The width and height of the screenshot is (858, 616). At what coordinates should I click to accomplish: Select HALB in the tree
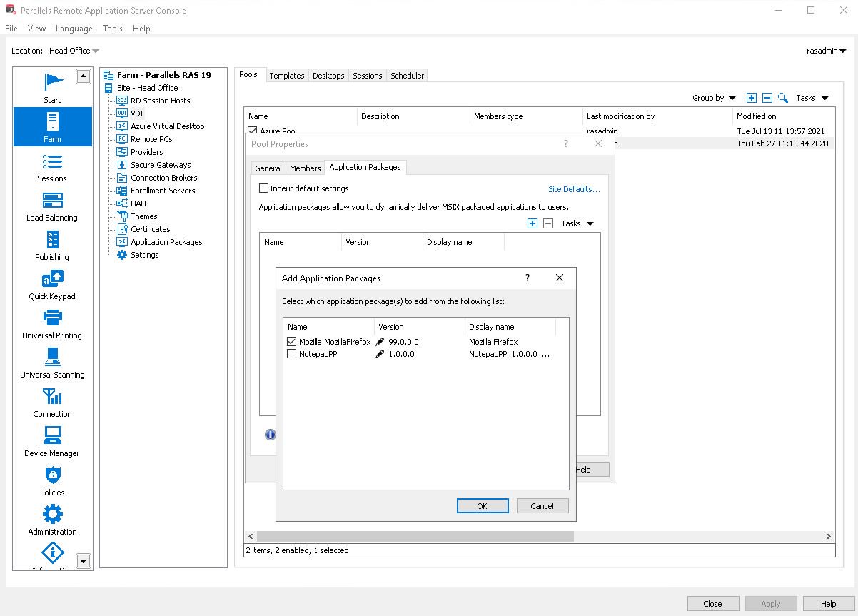[139, 203]
